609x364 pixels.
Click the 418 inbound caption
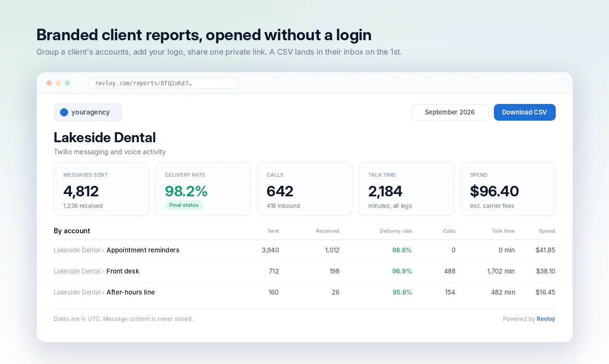click(x=283, y=205)
